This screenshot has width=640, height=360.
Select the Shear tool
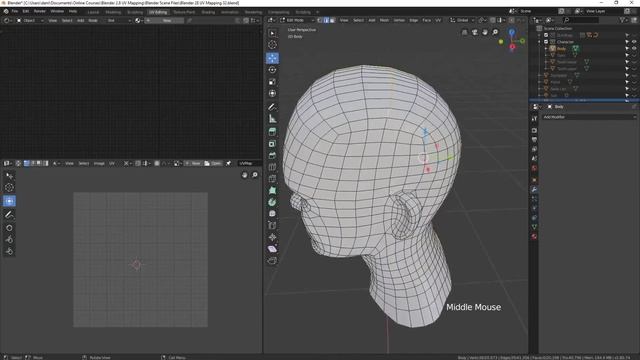[x=272, y=249]
